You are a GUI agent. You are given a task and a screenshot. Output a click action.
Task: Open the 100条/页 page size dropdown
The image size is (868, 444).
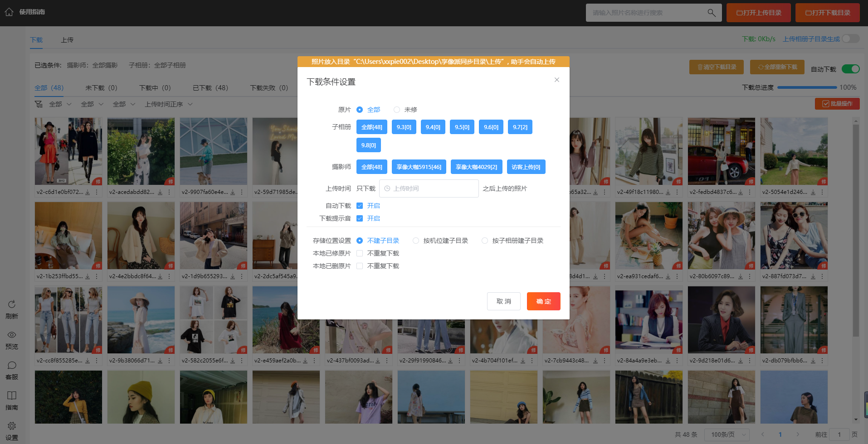click(x=727, y=434)
